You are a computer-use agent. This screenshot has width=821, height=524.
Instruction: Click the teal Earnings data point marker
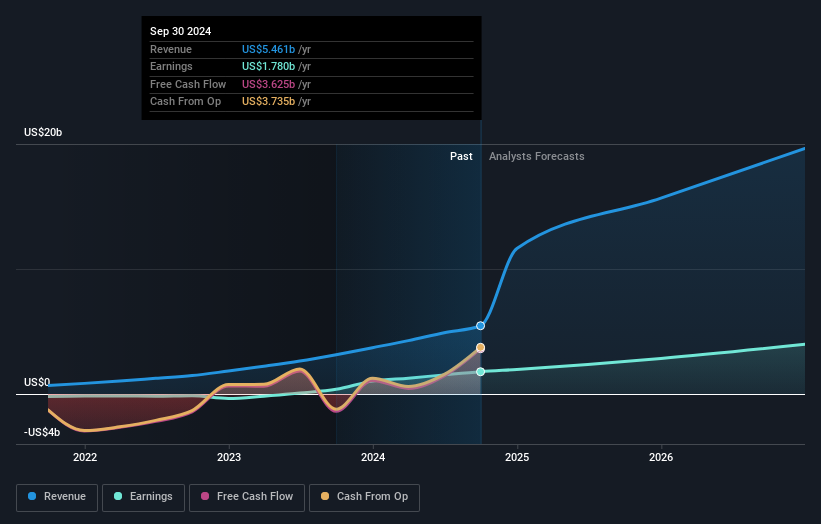(480, 372)
